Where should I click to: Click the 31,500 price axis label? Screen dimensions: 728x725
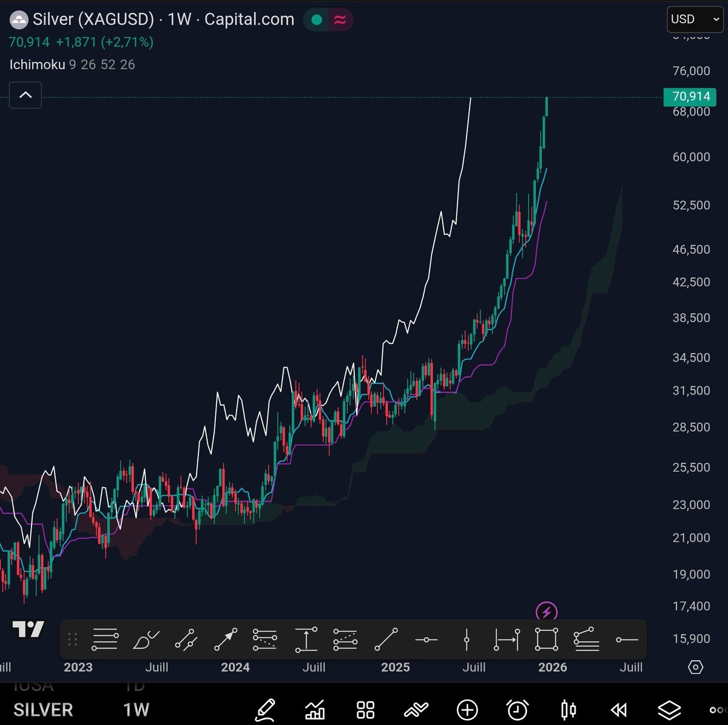click(x=691, y=390)
